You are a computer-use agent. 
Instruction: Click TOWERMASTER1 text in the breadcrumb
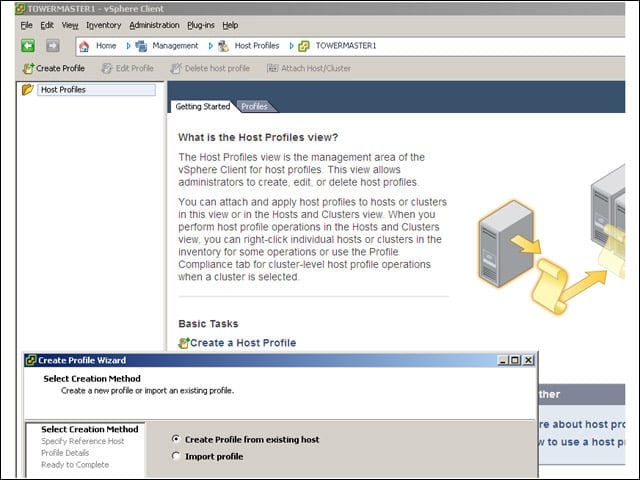[346, 46]
